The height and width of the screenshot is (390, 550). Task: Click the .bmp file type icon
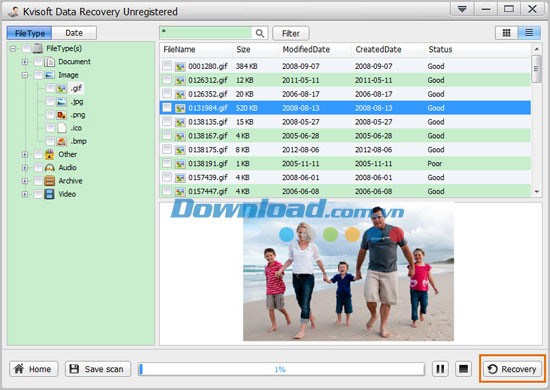(x=61, y=141)
